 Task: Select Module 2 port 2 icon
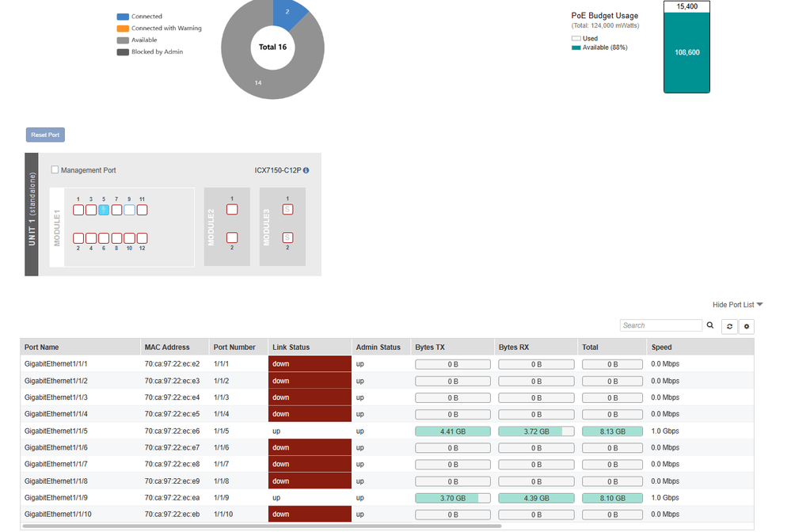(x=232, y=237)
